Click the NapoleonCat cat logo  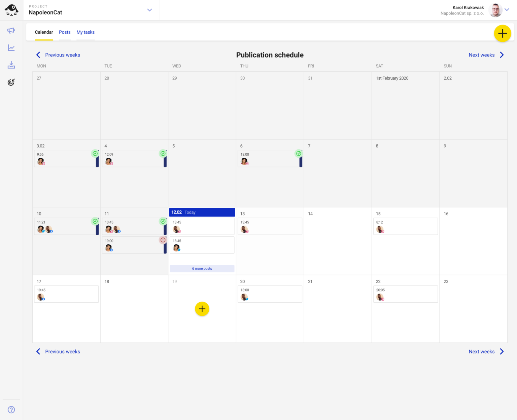tap(11, 10)
